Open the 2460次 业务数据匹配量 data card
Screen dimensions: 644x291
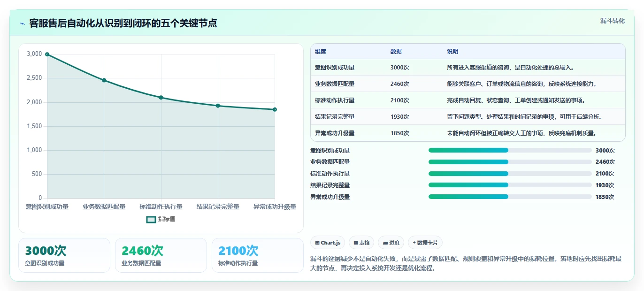click(161, 255)
